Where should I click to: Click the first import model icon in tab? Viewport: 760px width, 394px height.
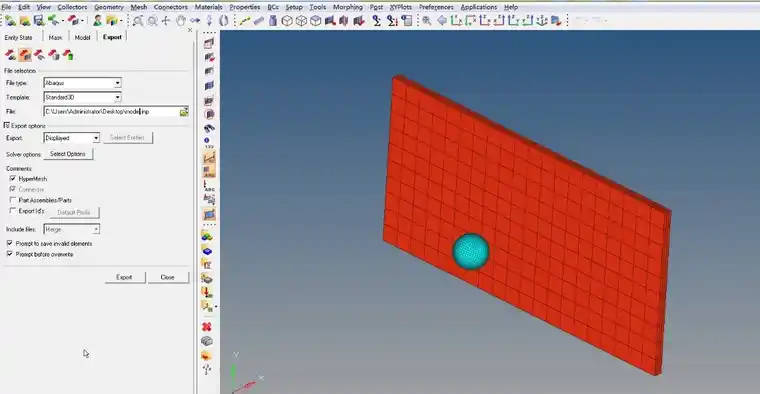coord(11,55)
